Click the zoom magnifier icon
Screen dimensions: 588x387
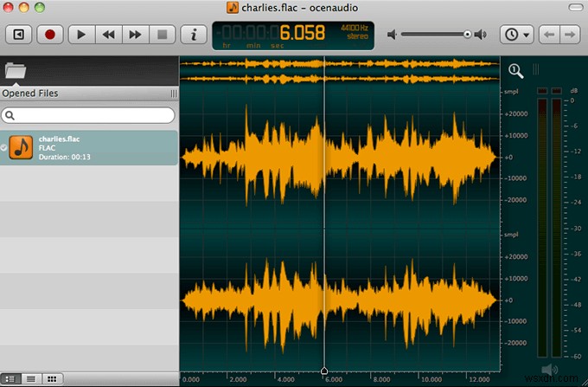point(515,71)
